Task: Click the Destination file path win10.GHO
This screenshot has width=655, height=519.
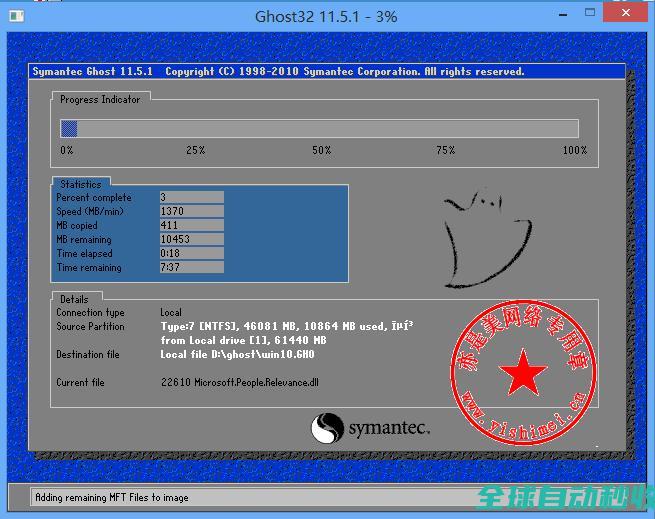Action: pyautogui.click(x=237, y=355)
